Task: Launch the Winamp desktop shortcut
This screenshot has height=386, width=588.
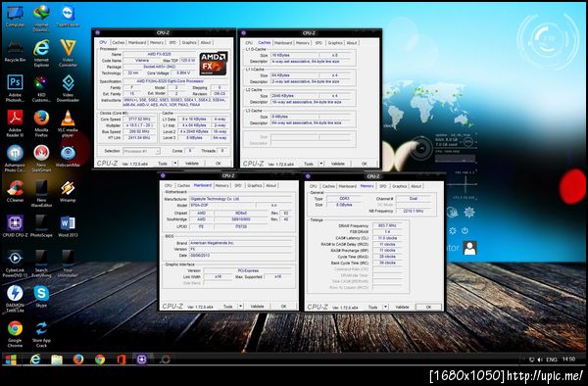Action: tap(68, 191)
